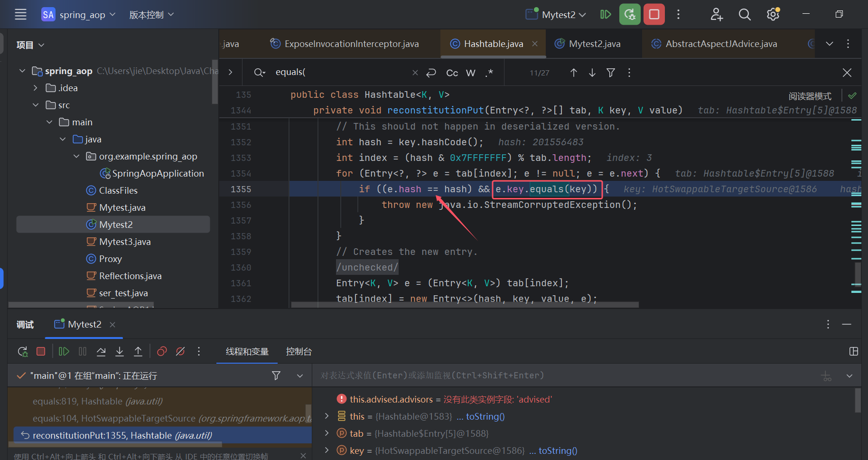This screenshot has height=460, width=868.
Task: Open more search options menu
Action: pyautogui.click(x=629, y=72)
